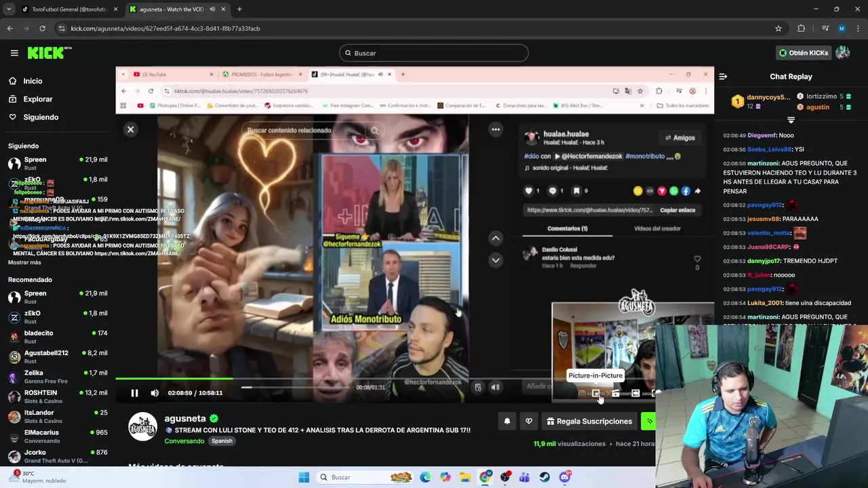Toggle the follow heart for agusneta

529,421
